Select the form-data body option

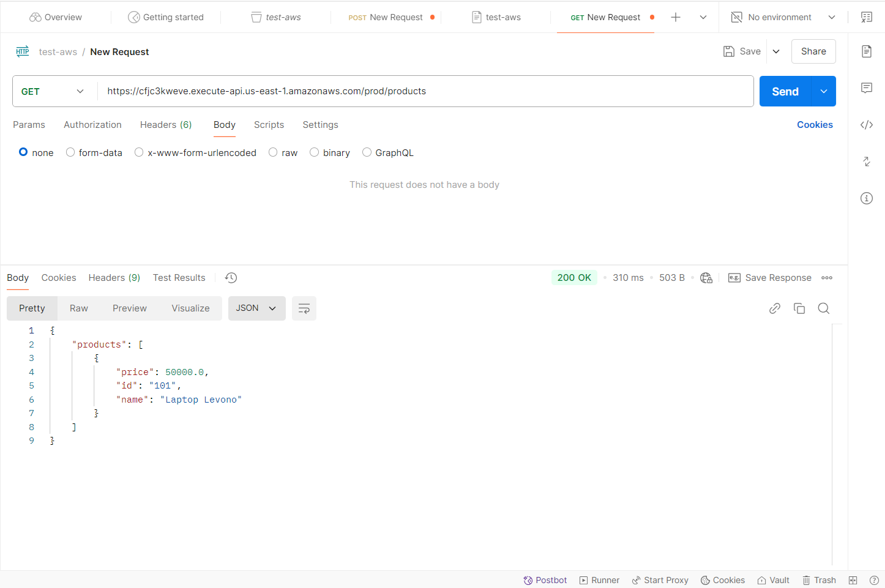point(70,152)
